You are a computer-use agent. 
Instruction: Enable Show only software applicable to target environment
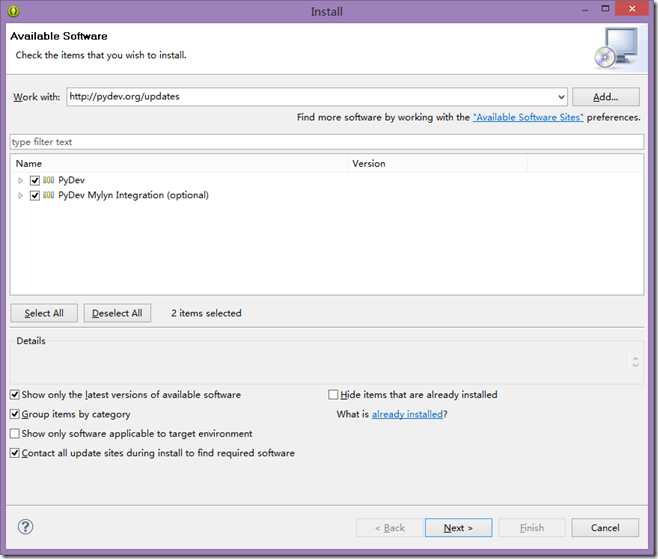[15, 434]
